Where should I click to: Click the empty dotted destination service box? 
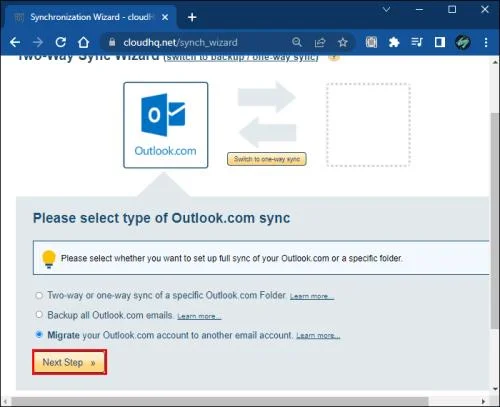click(x=368, y=125)
